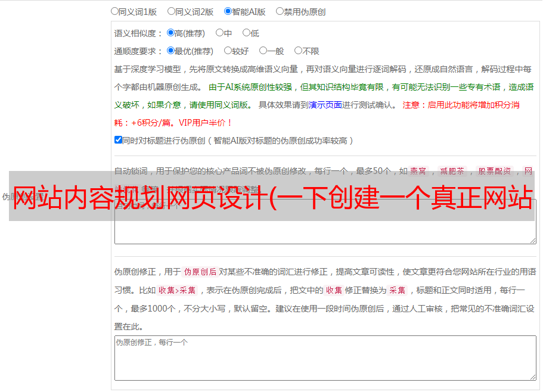The height and width of the screenshot is (392, 543).
Task: Grab resize handle of 自动锁词 textarea
Action: point(533,241)
